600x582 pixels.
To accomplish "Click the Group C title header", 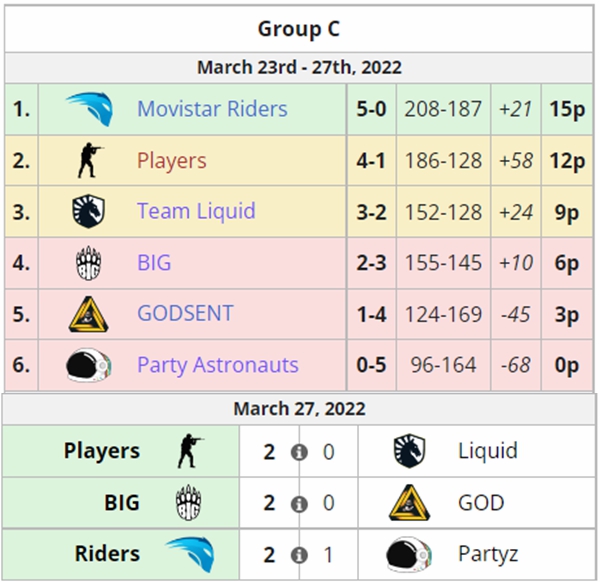I will [x=299, y=29].
